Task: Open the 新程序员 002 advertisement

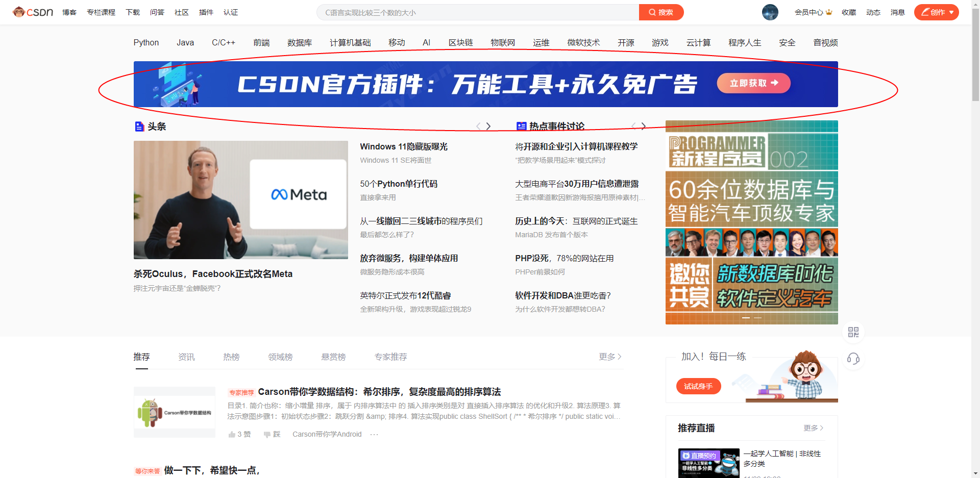Action: [752, 222]
